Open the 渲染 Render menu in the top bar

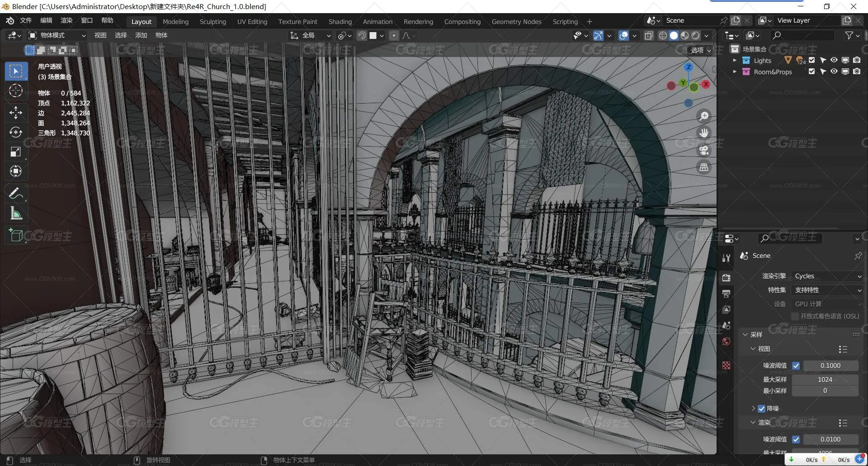[x=66, y=20]
